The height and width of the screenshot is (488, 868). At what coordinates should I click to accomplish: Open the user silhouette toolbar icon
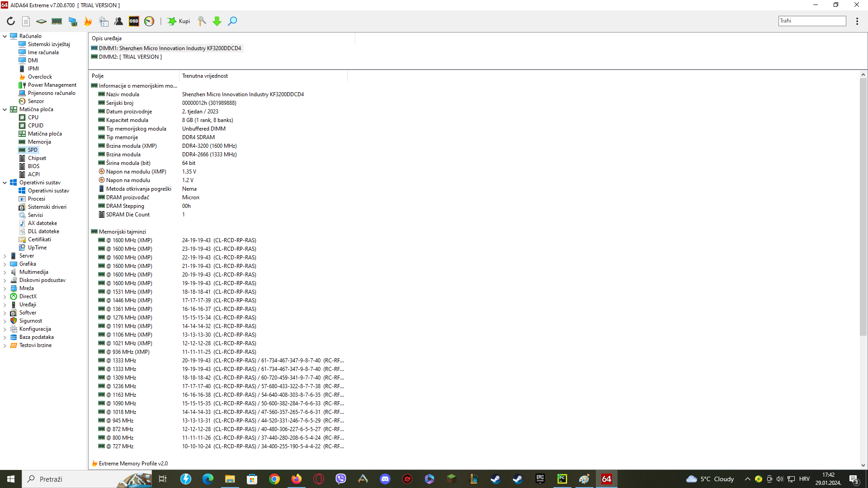pos(118,21)
